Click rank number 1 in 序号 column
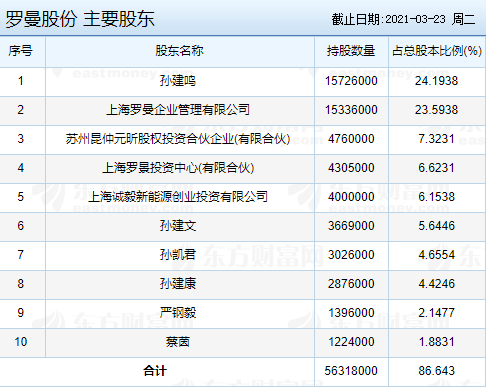Image resolution: width=486 pixels, height=390 pixels. 21,81
